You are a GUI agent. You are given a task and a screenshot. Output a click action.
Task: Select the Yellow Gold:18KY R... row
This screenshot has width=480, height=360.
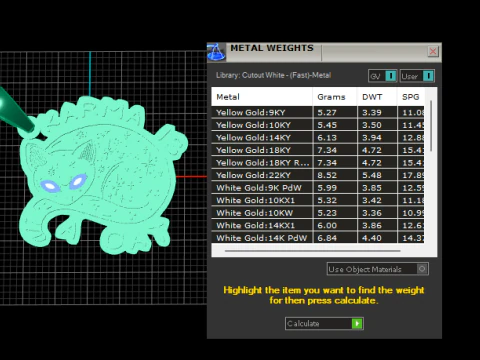318,163
